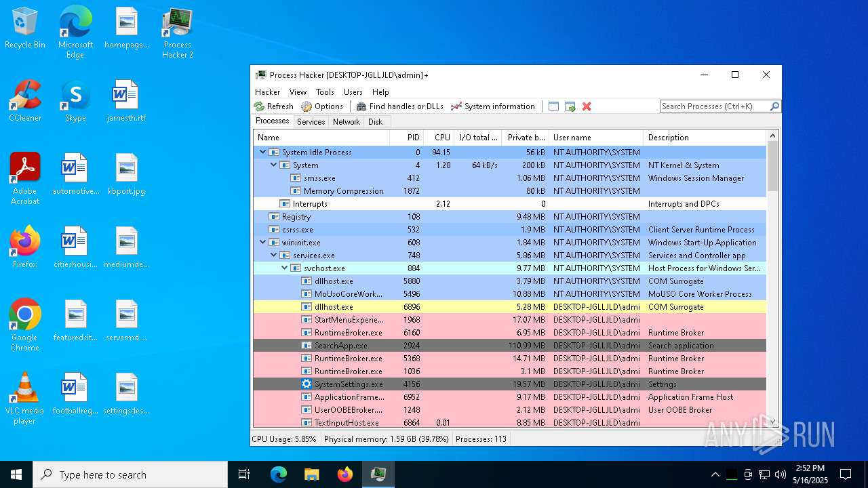Click CPU Usage status bar entry

click(x=284, y=439)
